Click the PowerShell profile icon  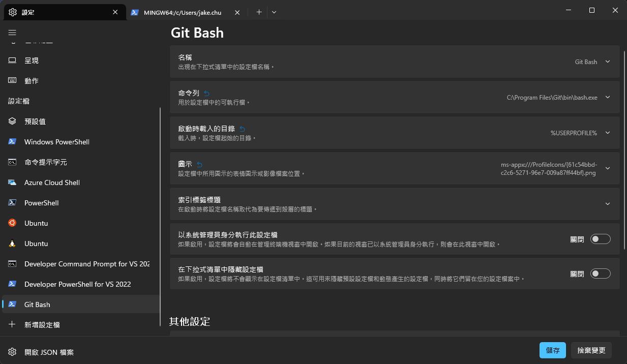pyautogui.click(x=12, y=202)
